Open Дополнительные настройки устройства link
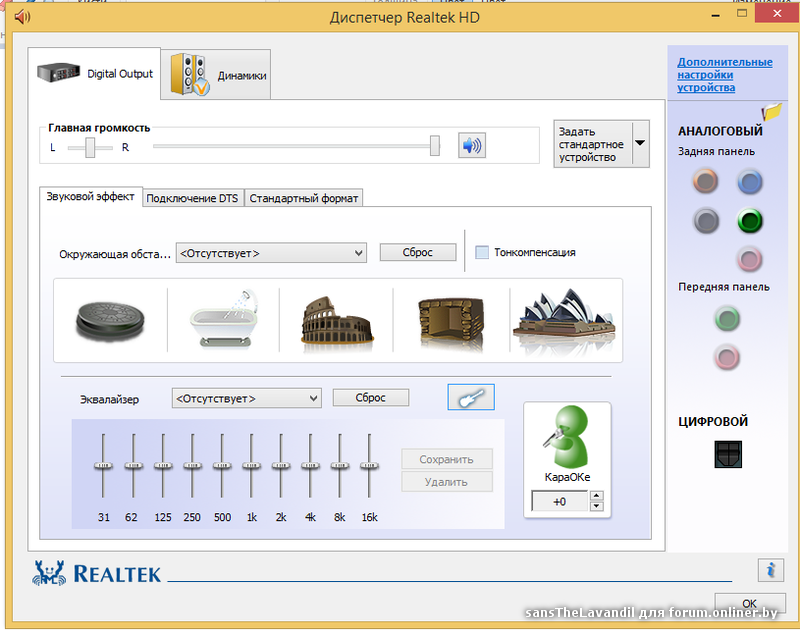 (x=724, y=74)
